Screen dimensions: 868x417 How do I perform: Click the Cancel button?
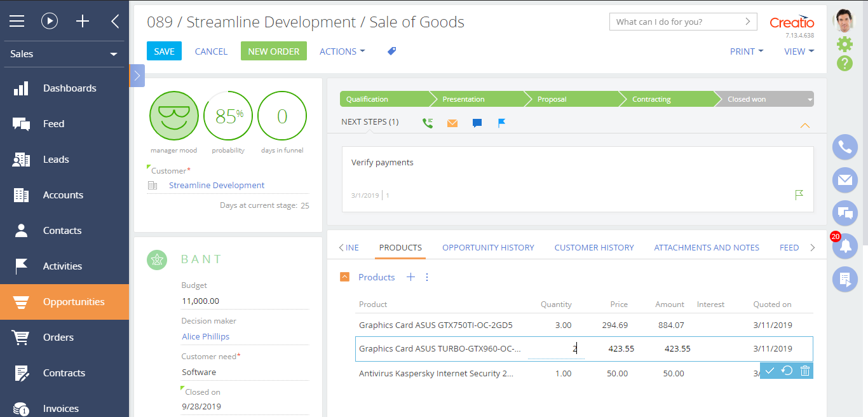pos(211,51)
